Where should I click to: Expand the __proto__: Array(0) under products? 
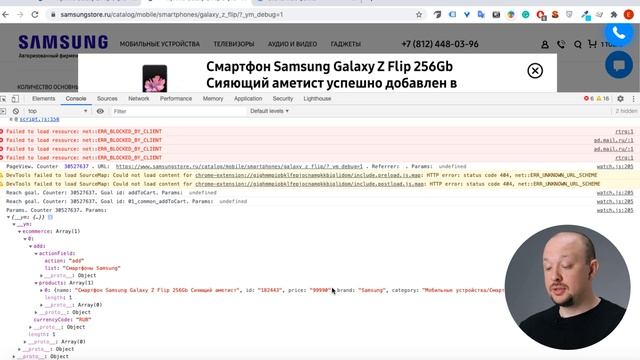point(41,305)
